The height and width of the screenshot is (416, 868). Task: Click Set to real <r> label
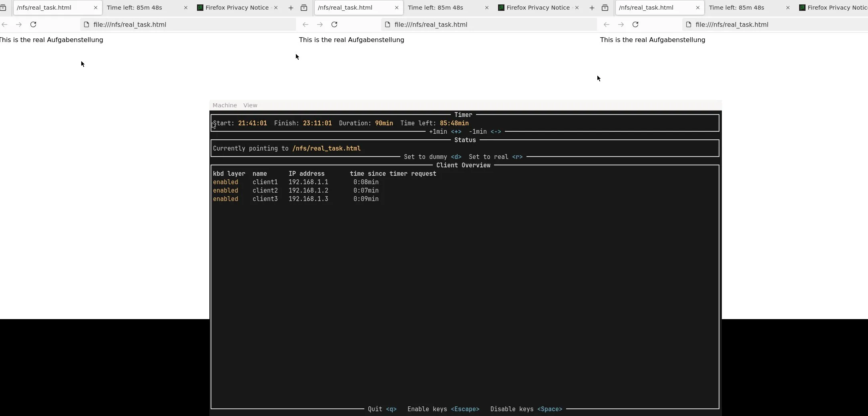point(496,157)
